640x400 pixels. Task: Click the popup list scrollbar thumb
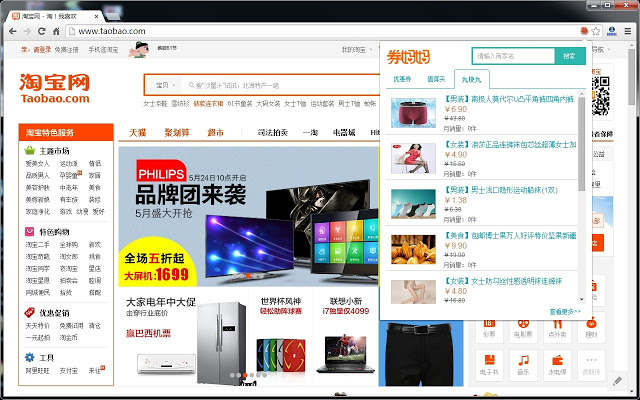(x=582, y=144)
